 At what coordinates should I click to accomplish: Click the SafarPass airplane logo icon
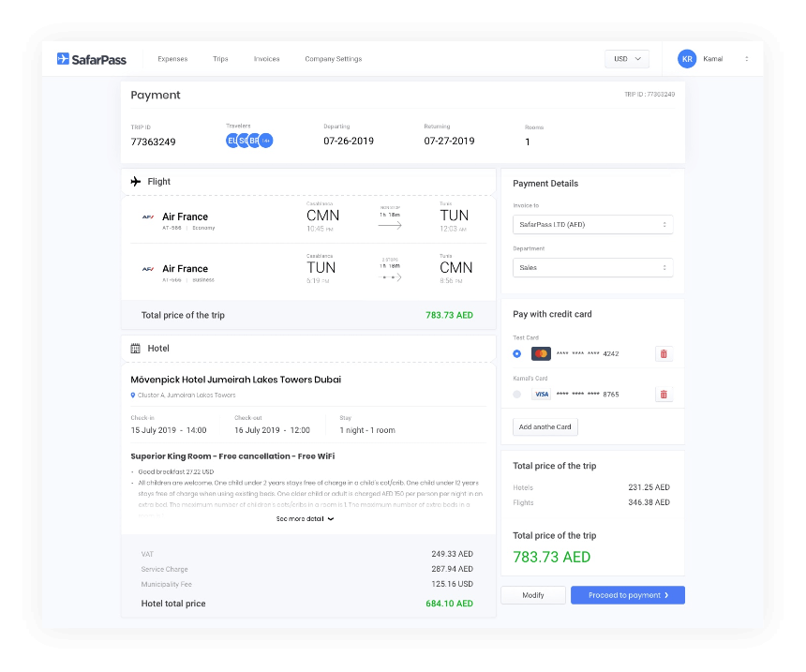[63, 59]
